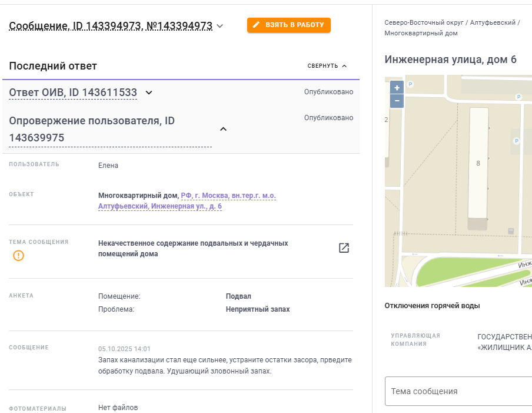532x413 pixels.
Task: Click the pencil icon on Взять в работу
Action: pyautogui.click(x=256, y=25)
